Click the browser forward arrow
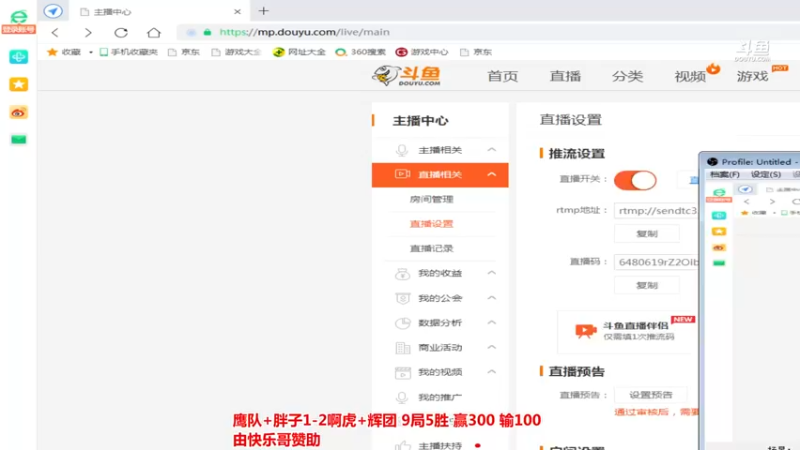This screenshot has height=450, width=800. [88, 33]
